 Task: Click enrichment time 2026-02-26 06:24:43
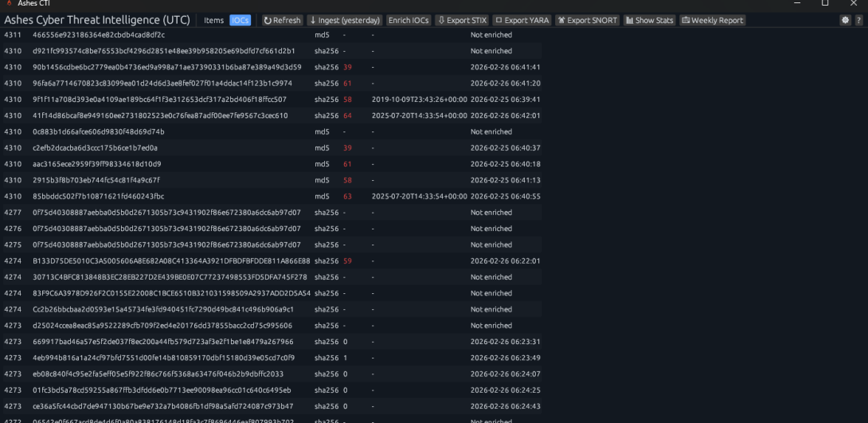tap(506, 406)
